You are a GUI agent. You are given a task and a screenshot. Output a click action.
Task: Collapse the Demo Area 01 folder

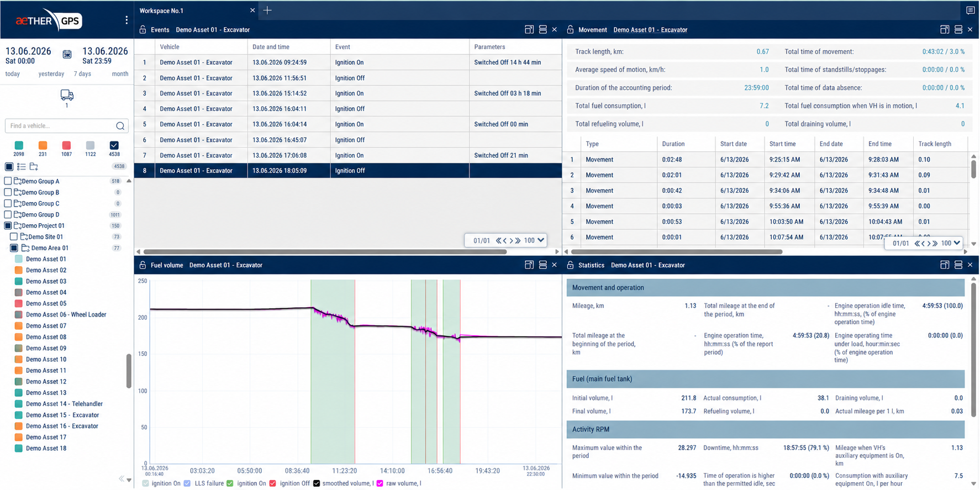coord(25,248)
